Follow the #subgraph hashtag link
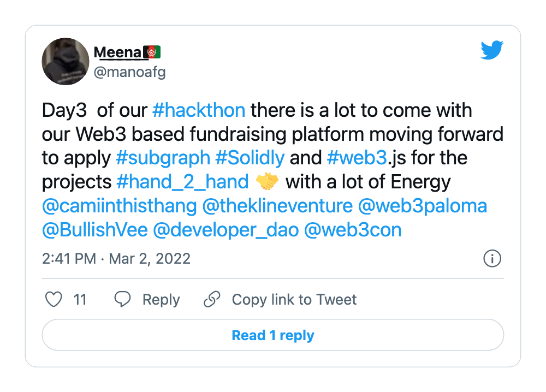 [163, 158]
